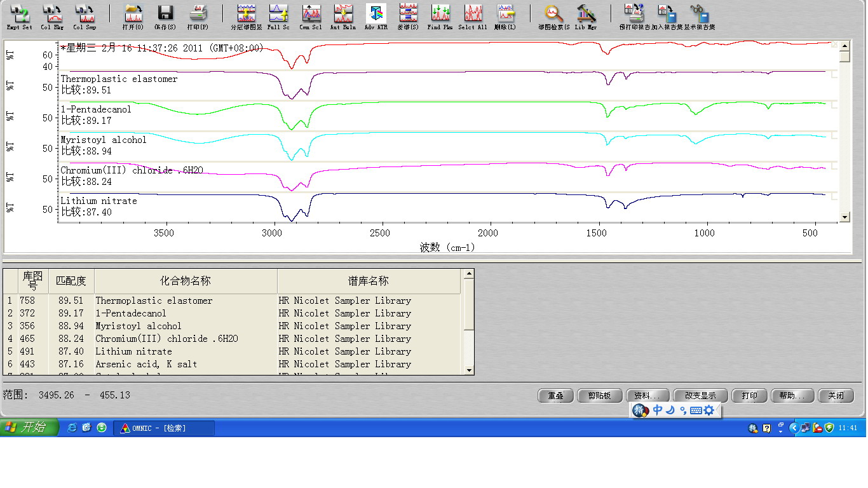Toggle IME punctuation mode button
This screenshot has width=868, height=488.
pos(683,410)
